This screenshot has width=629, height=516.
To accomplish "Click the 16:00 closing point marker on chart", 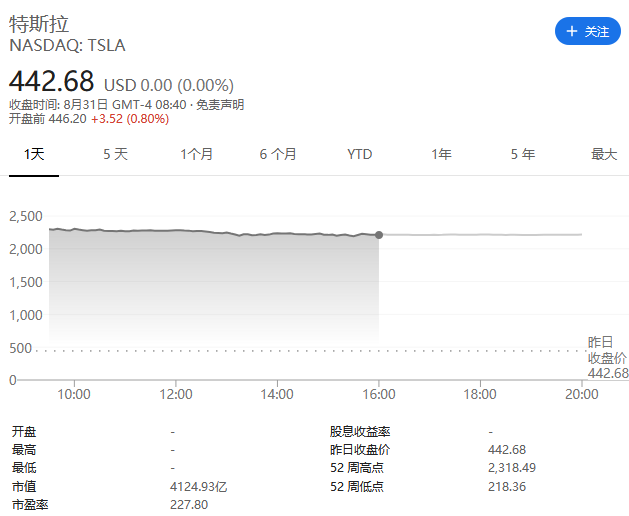I will (x=379, y=235).
